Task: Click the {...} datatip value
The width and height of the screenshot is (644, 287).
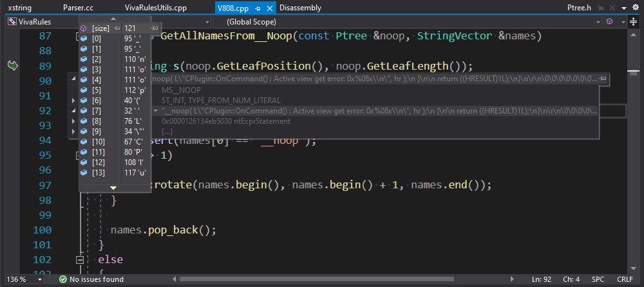Action: point(167,131)
